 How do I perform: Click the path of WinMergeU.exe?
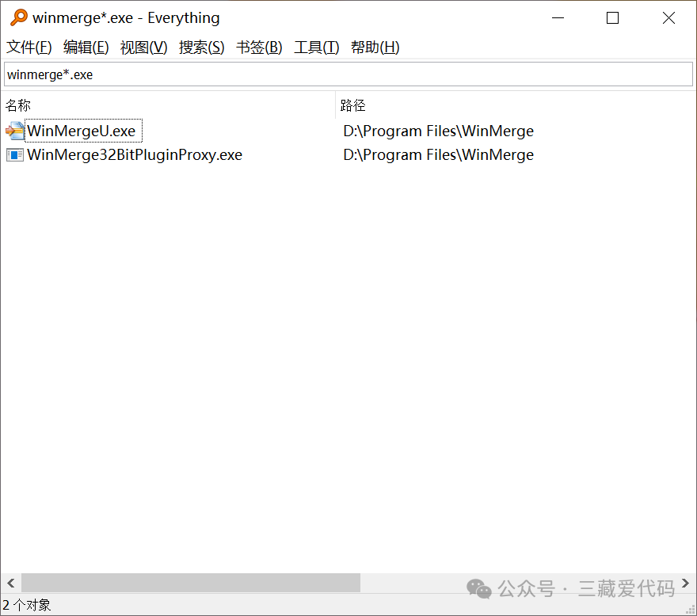[438, 131]
